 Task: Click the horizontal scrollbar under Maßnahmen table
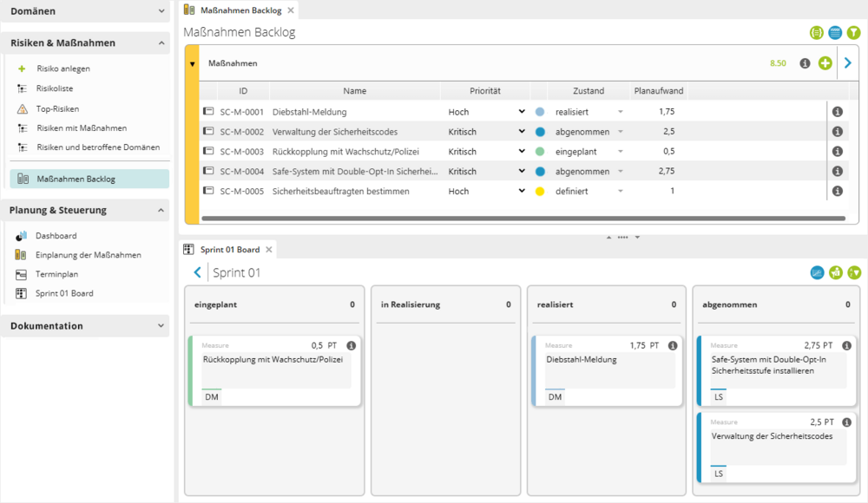[521, 219]
